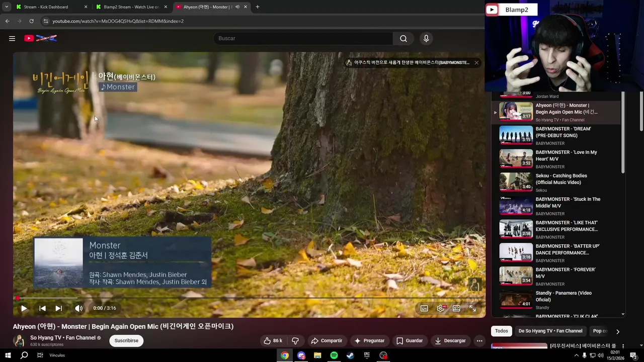The width and height of the screenshot is (644, 362).
Task: Open the player settings gear
Action: (x=441, y=308)
